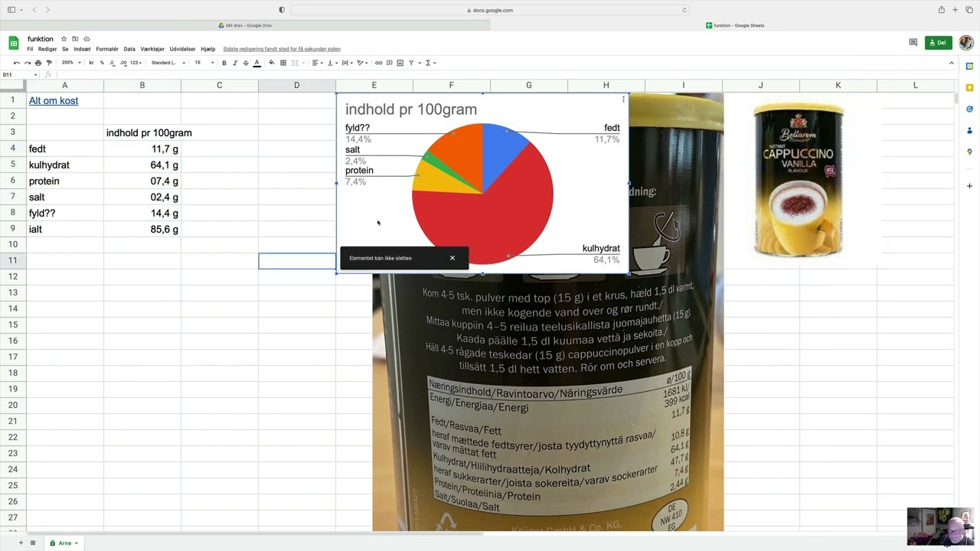
Task: Open Google Calendar in the side panel
Action: pos(969,67)
